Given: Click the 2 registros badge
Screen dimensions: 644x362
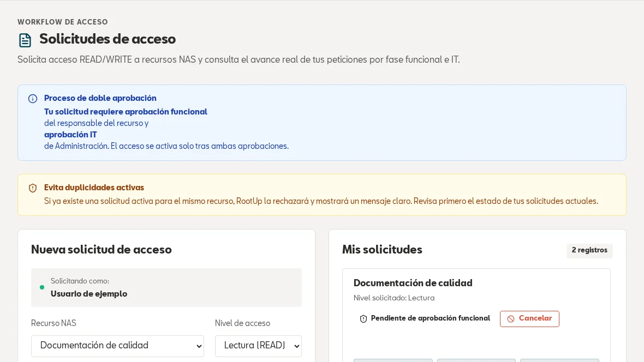Looking at the screenshot, I should [589, 250].
